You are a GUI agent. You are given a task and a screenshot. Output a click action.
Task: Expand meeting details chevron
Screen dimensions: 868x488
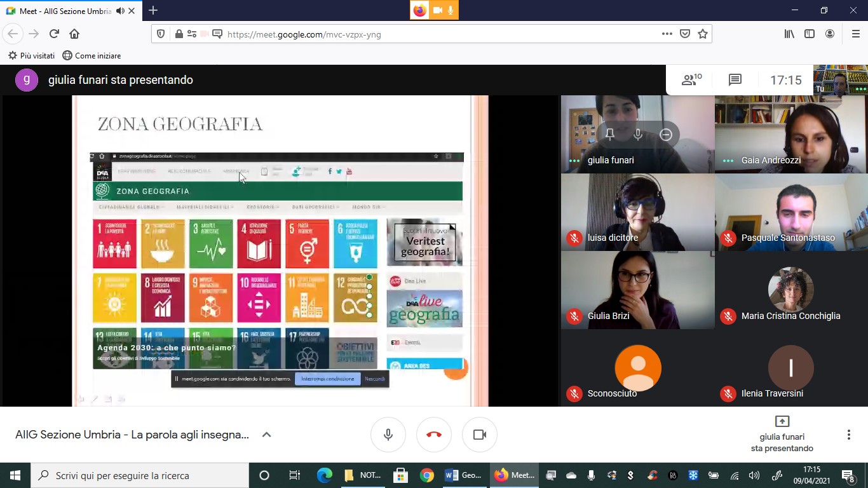pyautogui.click(x=267, y=435)
